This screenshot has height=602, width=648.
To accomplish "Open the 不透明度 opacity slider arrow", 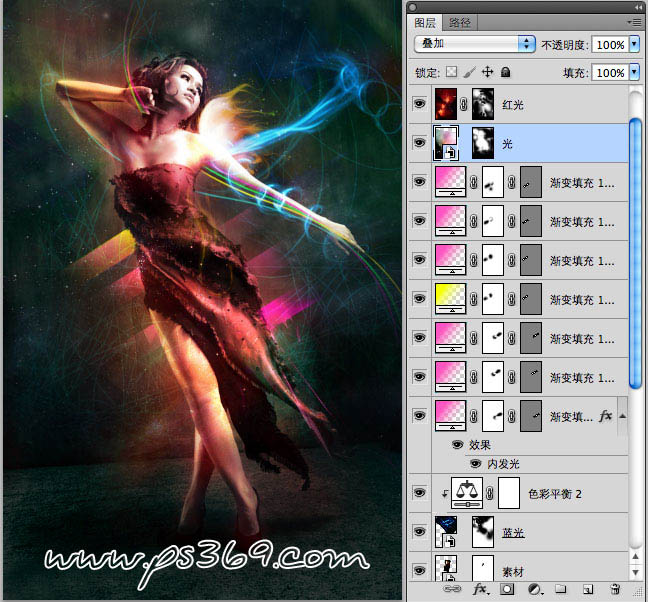I will coord(634,44).
